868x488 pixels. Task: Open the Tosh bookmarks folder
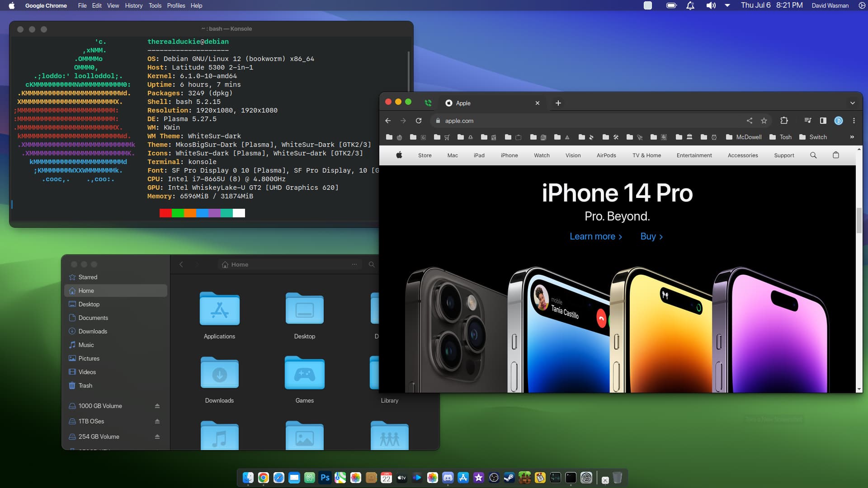point(781,137)
